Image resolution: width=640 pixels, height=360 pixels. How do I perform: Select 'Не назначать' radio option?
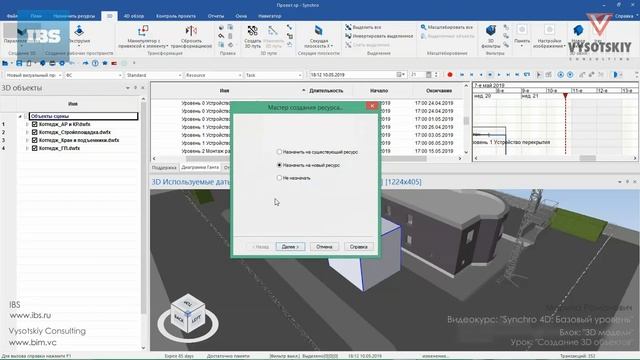click(x=279, y=178)
